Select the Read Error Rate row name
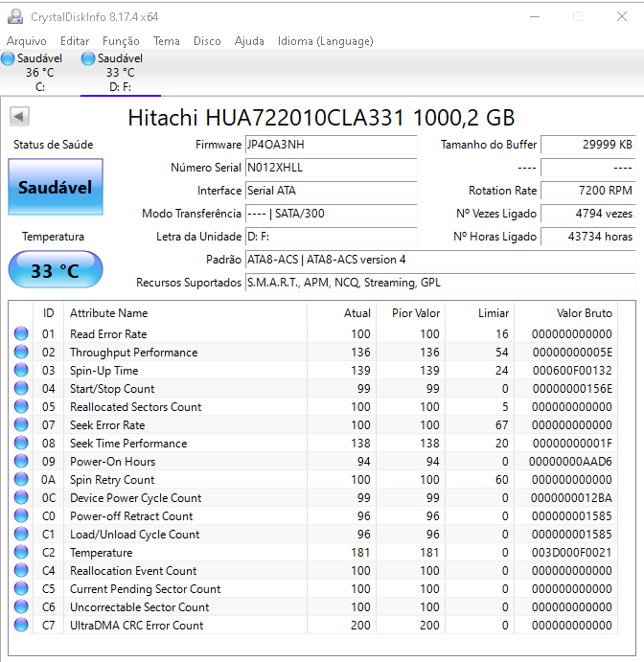The height and width of the screenshot is (662, 644). (108, 334)
